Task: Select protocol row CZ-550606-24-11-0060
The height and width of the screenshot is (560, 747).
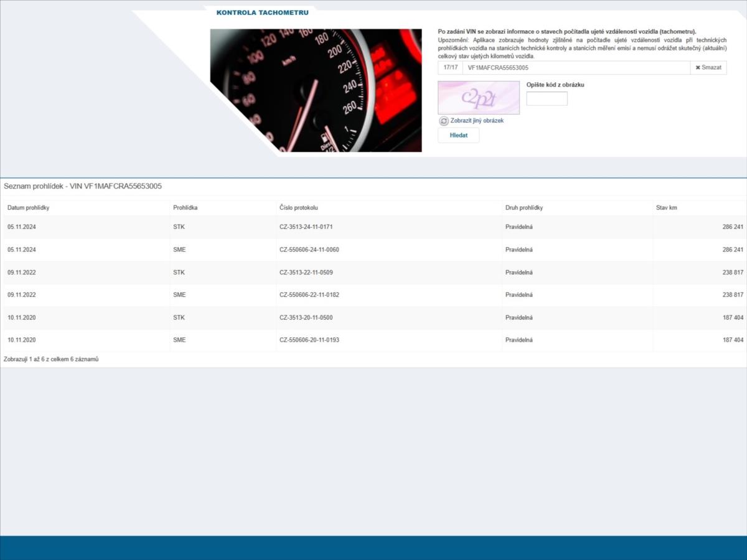Action: click(x=309, y=250)
